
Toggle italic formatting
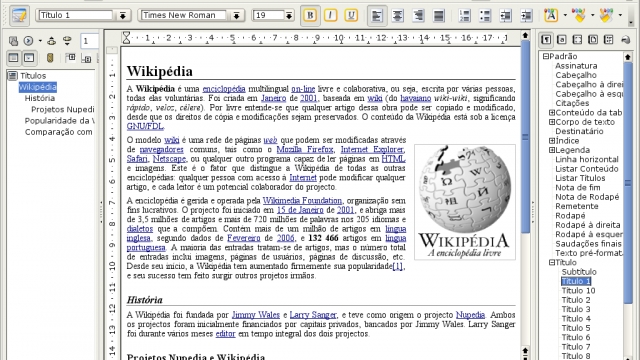click(x=330, y=16)
